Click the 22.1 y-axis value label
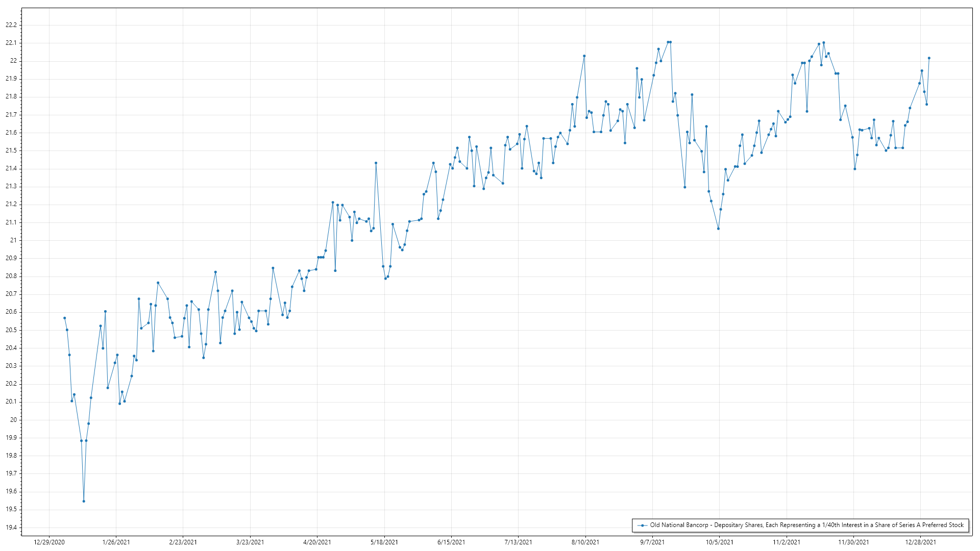 coord(11,43)
